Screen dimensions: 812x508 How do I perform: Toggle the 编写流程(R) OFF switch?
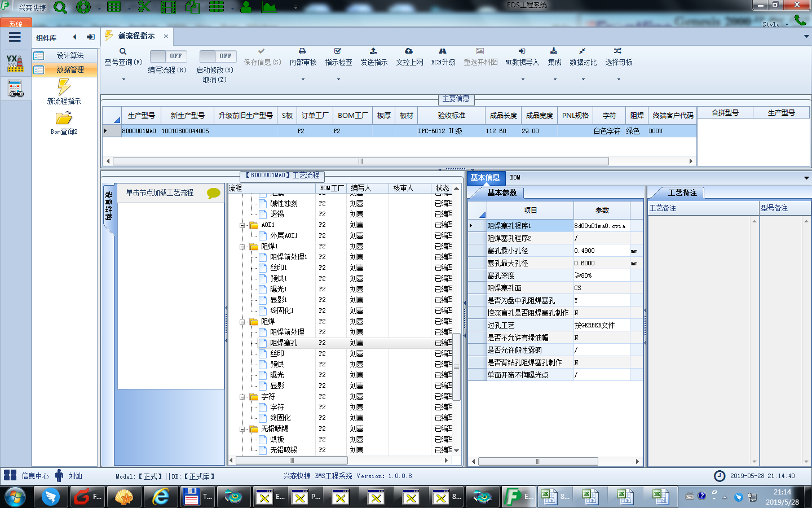(x=169, y=56)
